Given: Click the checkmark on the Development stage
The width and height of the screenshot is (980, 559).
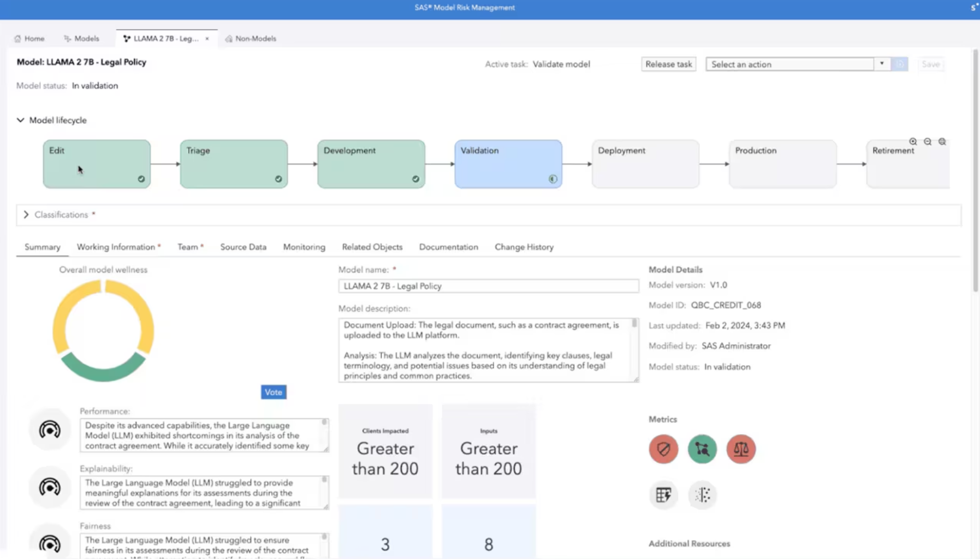Looking at the screenshot, I should pyautogui.click(x=415, y=179).
